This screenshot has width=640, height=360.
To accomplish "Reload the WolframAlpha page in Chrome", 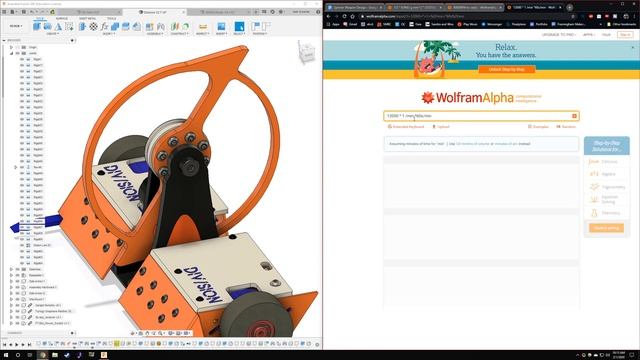I will (x=344, y=16).
